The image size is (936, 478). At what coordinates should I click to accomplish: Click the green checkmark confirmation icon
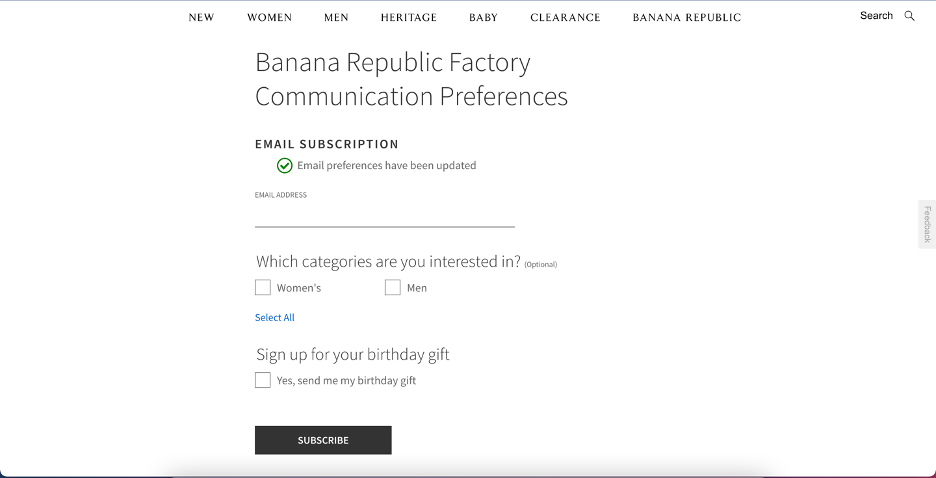click(285, 166)
